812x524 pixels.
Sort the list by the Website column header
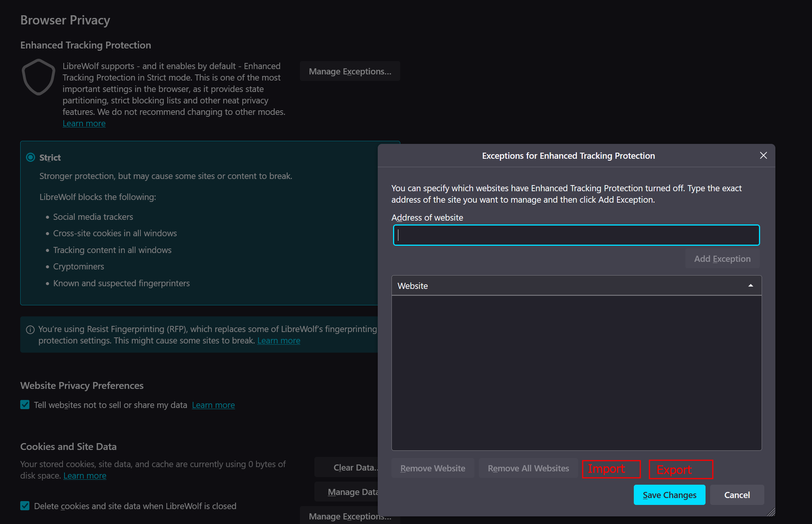(576, 285)
